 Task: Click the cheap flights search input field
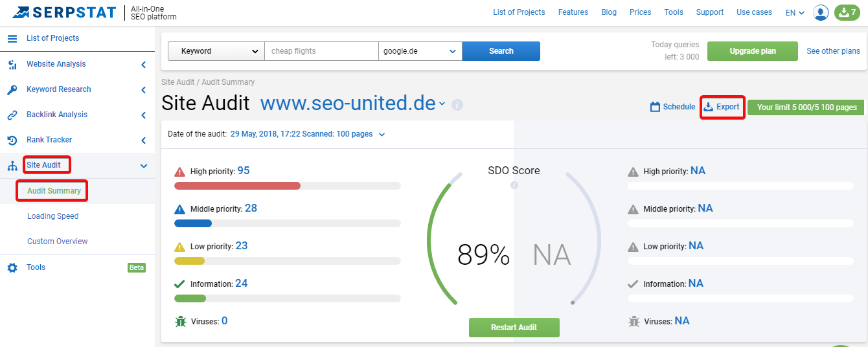click(321, 51)
